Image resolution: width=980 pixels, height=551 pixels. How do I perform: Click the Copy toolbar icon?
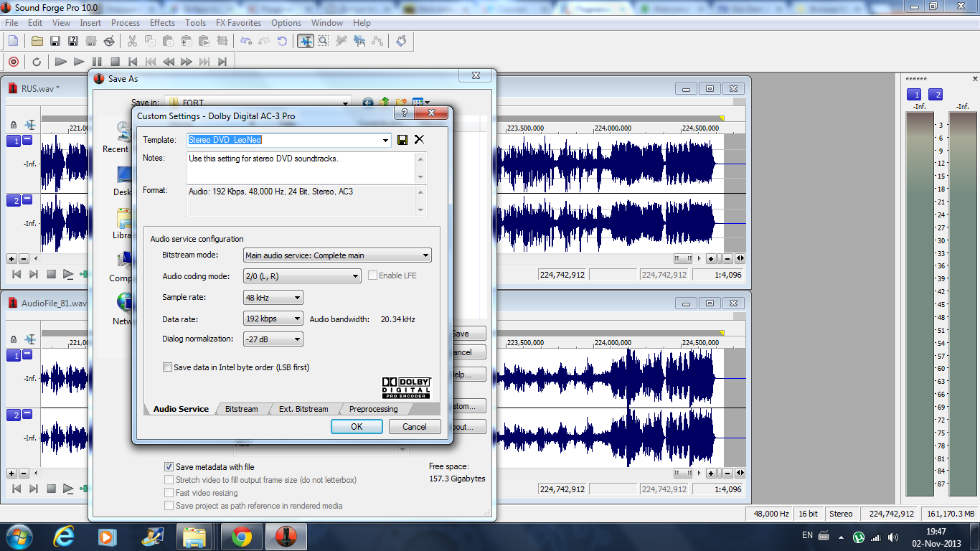coord(150,41)
